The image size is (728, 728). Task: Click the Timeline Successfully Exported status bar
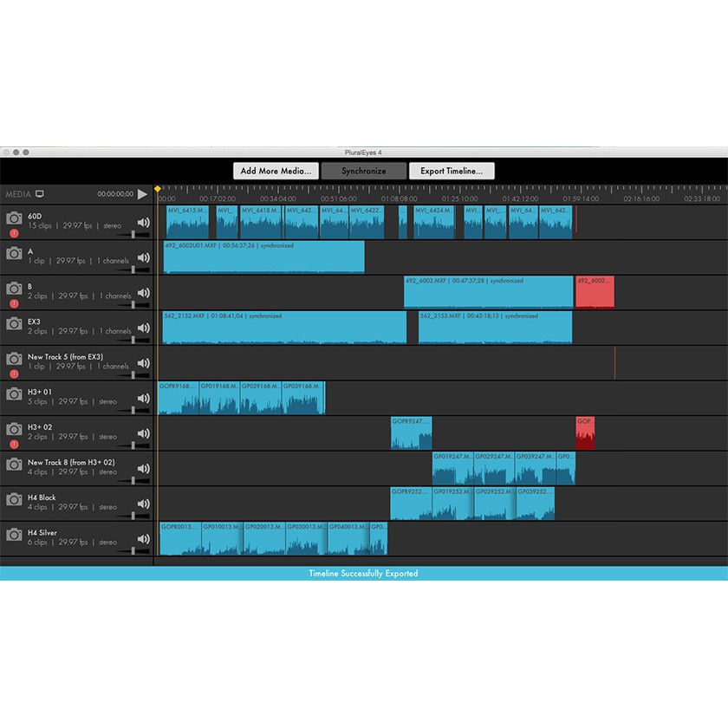point(364,574)
